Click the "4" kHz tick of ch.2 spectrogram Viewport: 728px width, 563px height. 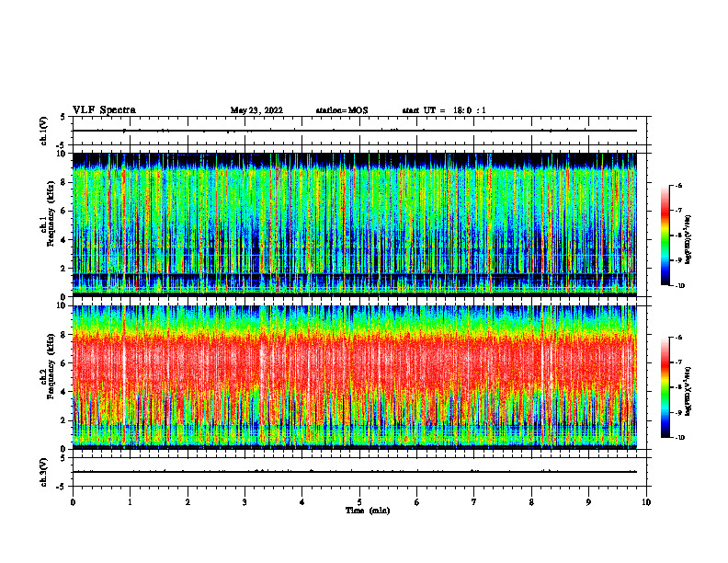(x=63, y=392)
